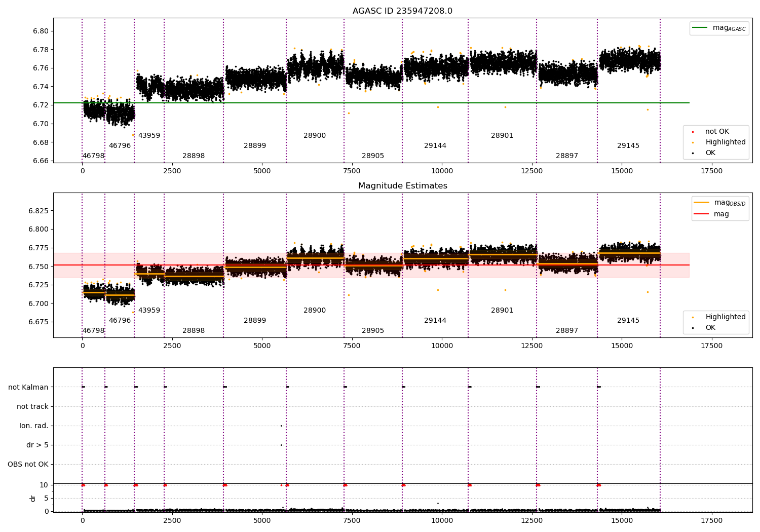Click the 6.66 y-axis tick in top plot

[x=41, y=161]
